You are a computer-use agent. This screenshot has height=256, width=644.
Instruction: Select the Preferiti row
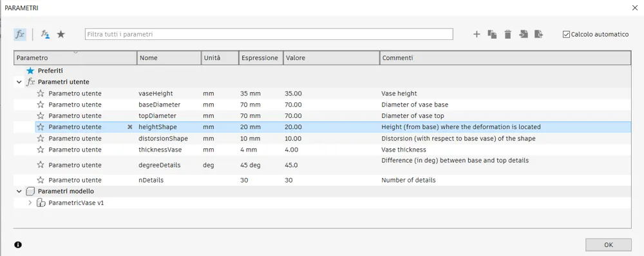coord(323,71)
